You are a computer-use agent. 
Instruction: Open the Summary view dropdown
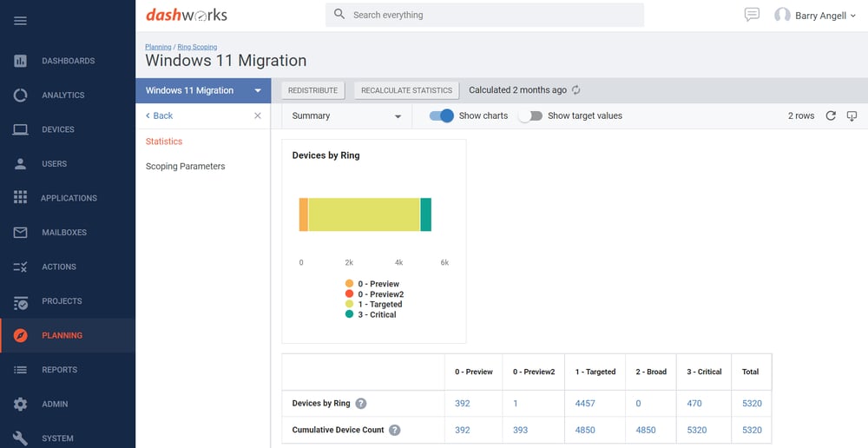(x=346, y=115)
